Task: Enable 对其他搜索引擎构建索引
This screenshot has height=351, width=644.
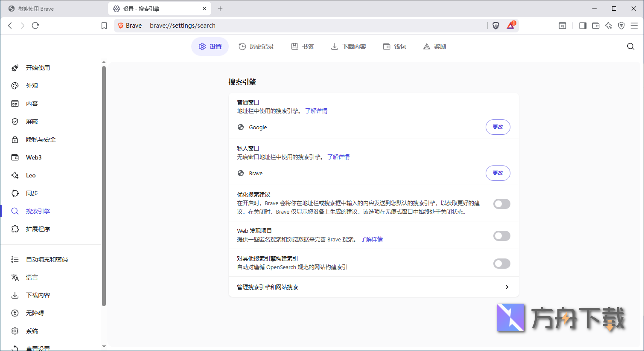Action: pos(501,263)
